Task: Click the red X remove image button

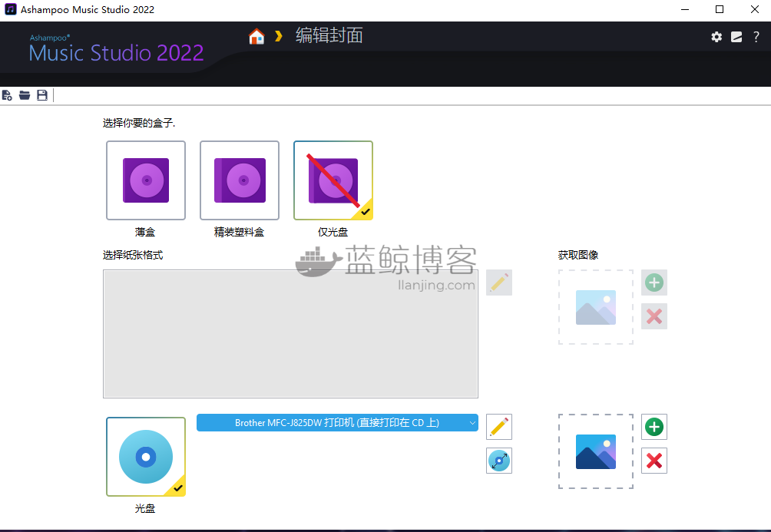Action: coord(654,461)
